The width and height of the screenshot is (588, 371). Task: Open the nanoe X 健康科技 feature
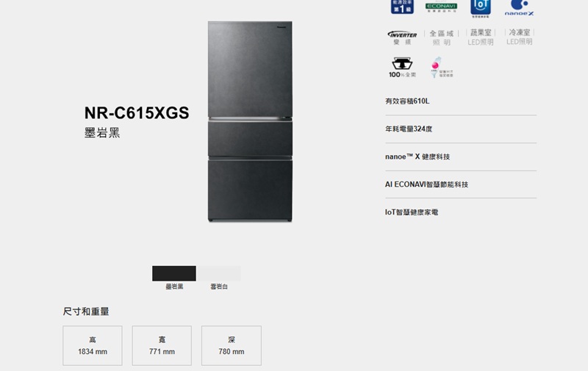(461, 156)
